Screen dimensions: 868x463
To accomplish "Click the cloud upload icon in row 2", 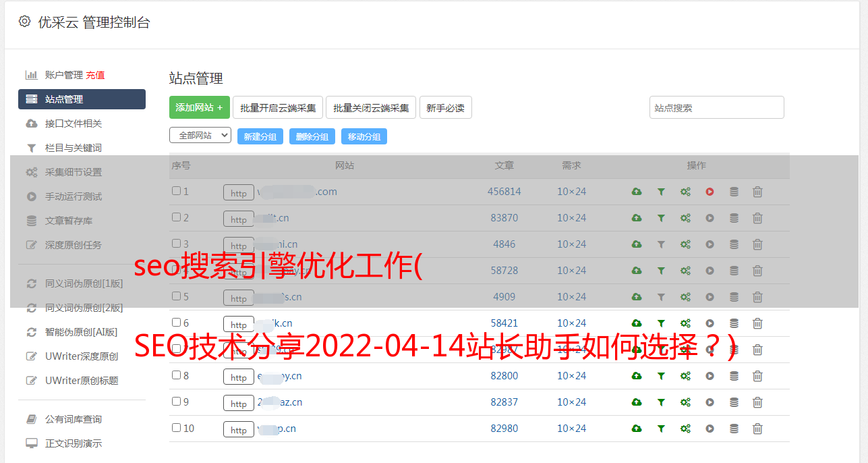I will pyautogui.click(x=637, y=218).
